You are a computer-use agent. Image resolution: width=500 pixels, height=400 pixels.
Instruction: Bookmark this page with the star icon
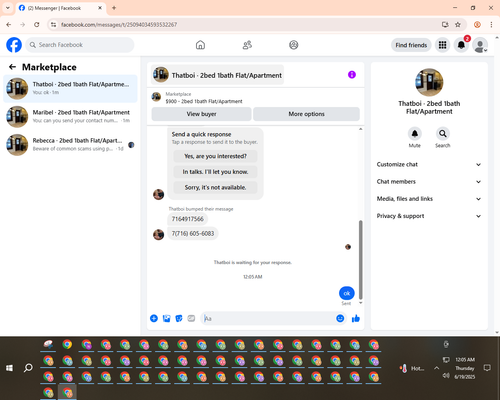coord(458,24)
